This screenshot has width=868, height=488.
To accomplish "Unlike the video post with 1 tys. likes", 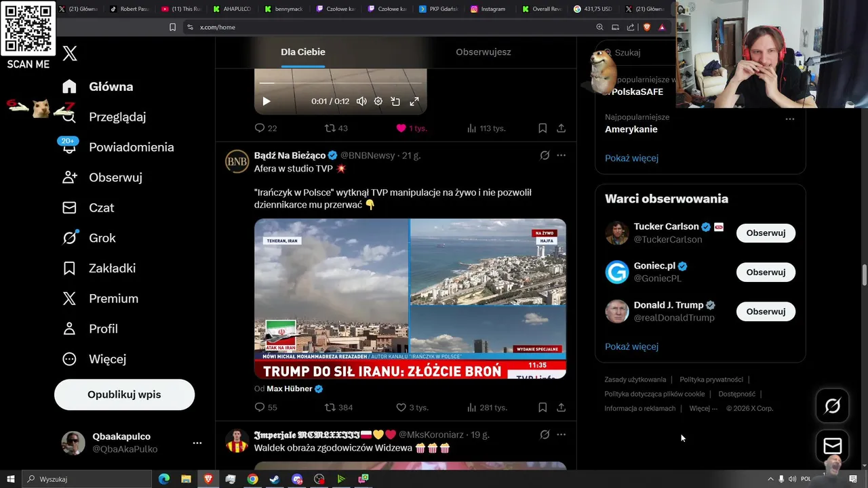I will click(x=401, y=128).
